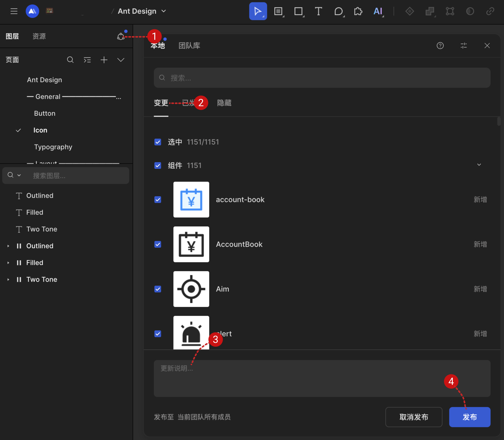Image resolution: width=504 pixels, height=440 pixels.
Task: Switch to the 变更 changes tab
Action: [161, 103]
